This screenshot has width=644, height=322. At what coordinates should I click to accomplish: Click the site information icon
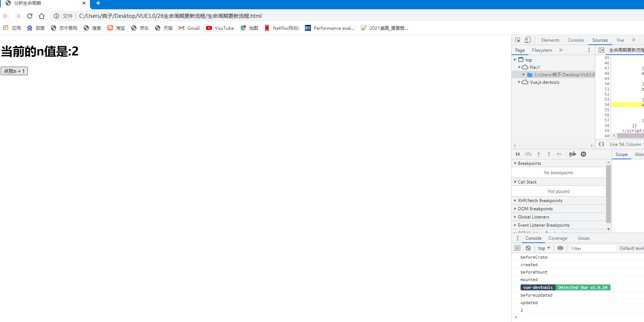(x=57, y=16)
